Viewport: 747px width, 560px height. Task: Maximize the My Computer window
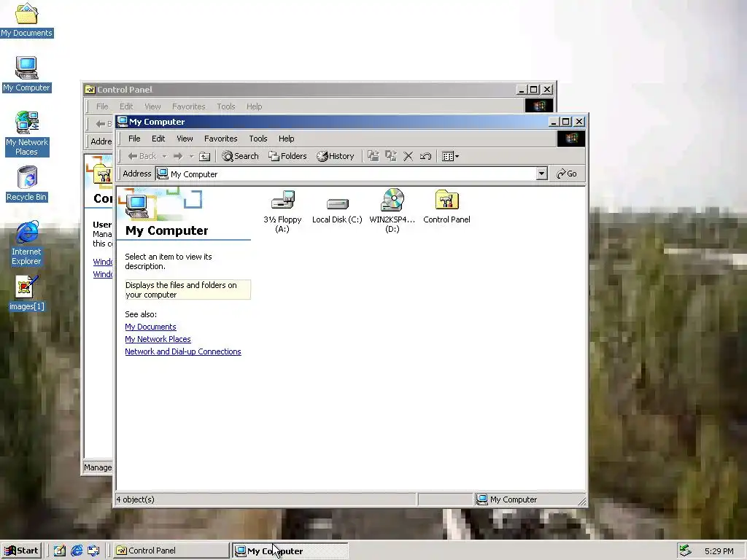click(x=565, y=122)
